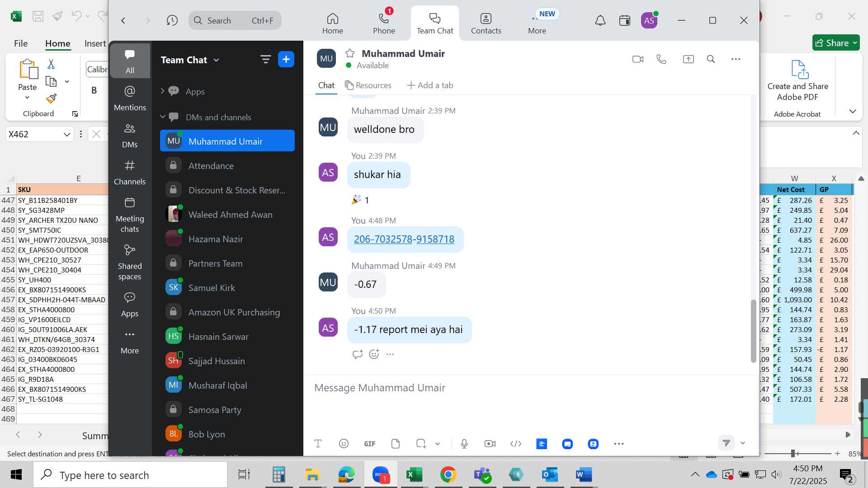Click the AS profile avatar
The width and height of the screenshot is (868, 488).
pos(649,20)
